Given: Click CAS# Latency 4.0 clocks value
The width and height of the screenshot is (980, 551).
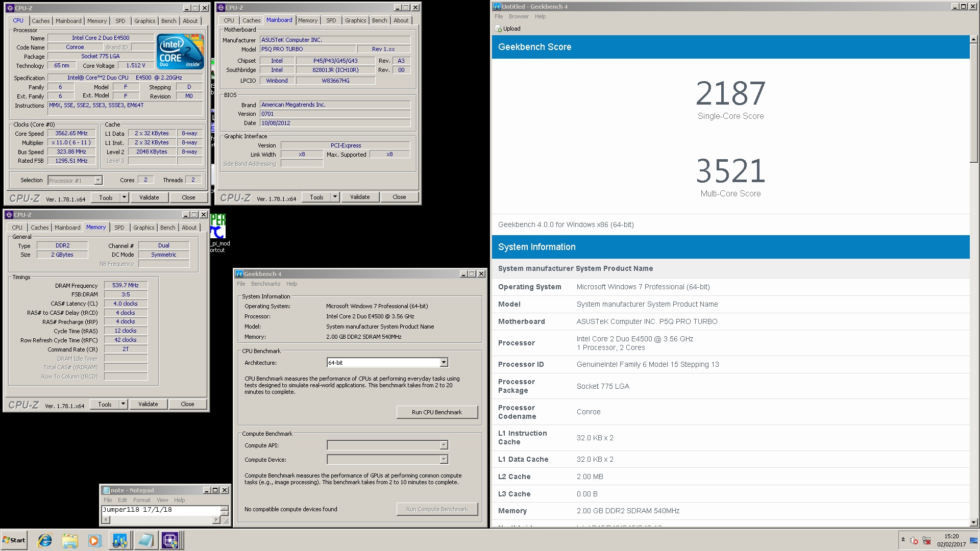Looking at the screenshot, I should tap(126, 304).
